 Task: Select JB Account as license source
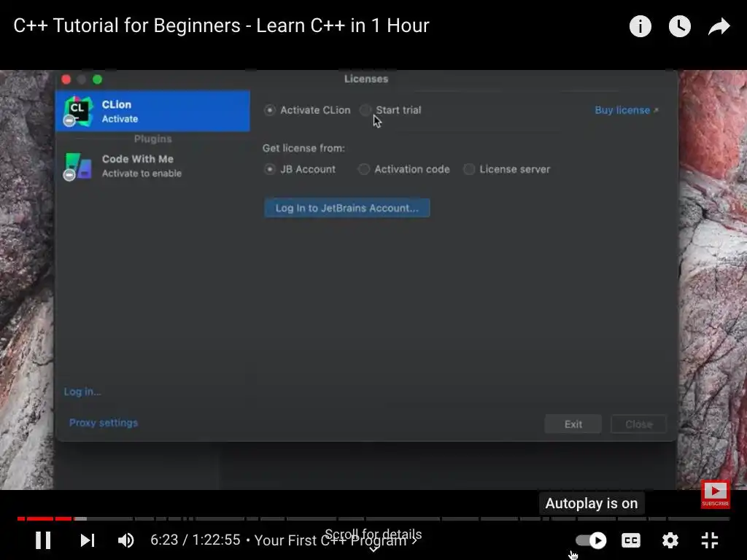click(x=270, y=169)
